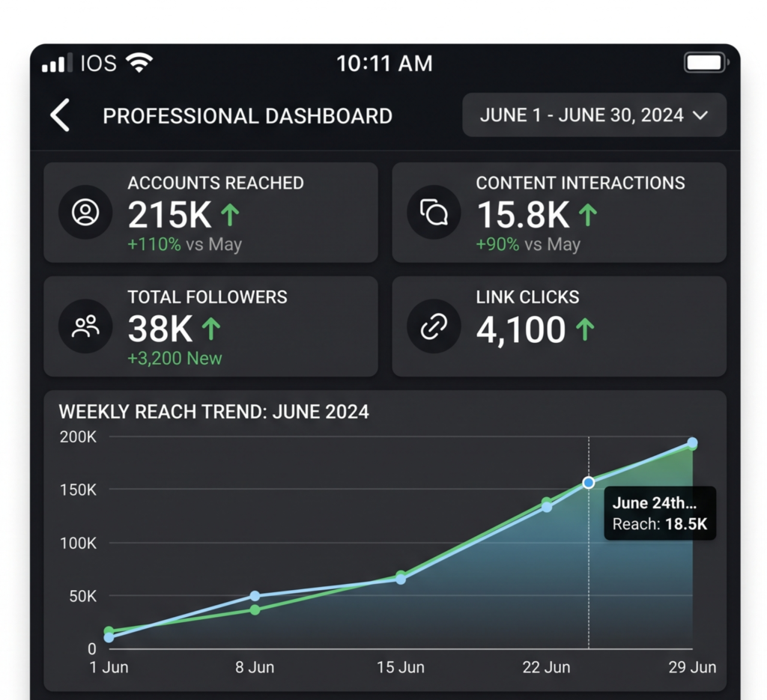Screen dimensions: 767x700
Task: Select the Link Clicks 4,100 card
Action: click(559, 326)
